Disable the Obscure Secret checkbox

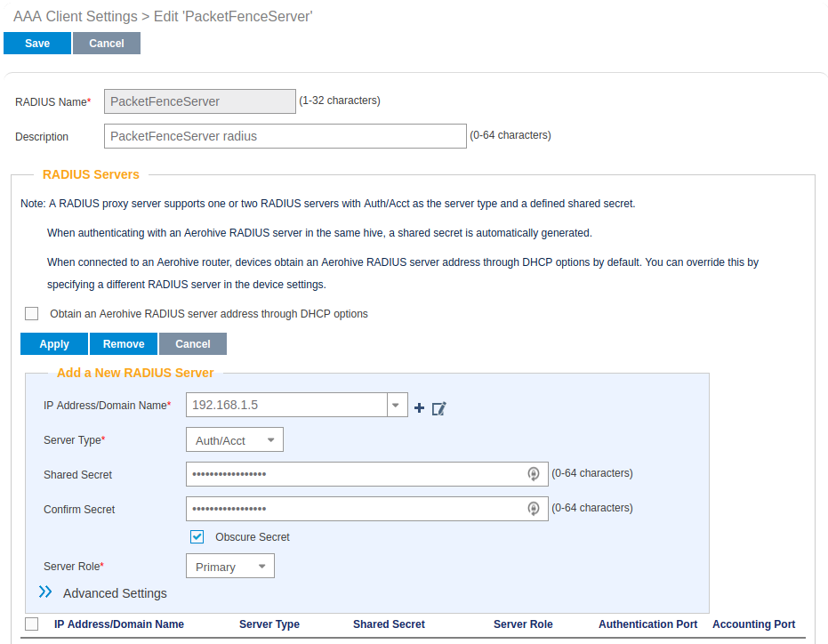(197, 536)
